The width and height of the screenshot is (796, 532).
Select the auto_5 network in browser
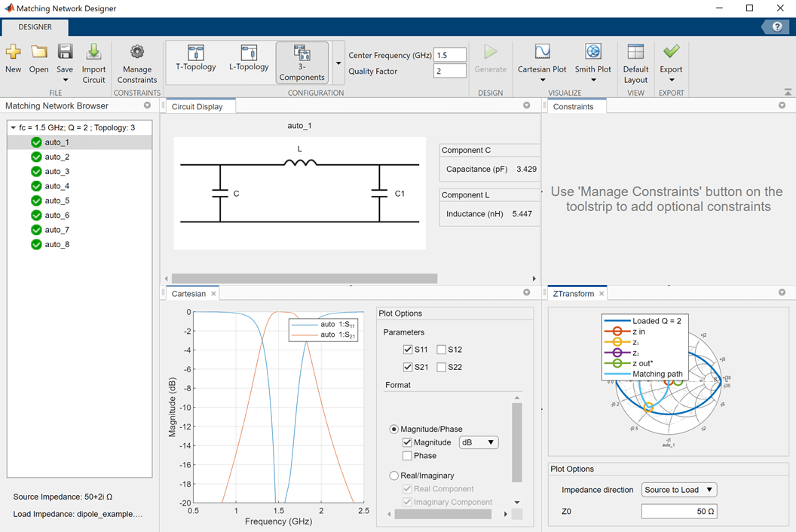(x=57, y=200)
